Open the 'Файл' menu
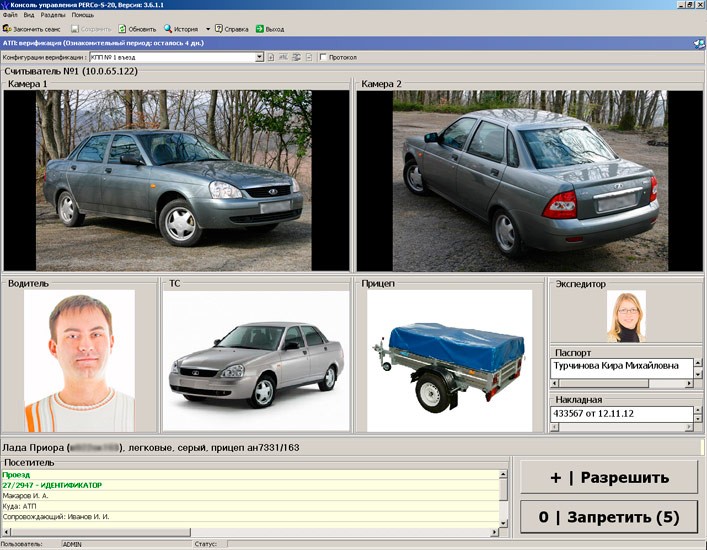 coord(10,15)
